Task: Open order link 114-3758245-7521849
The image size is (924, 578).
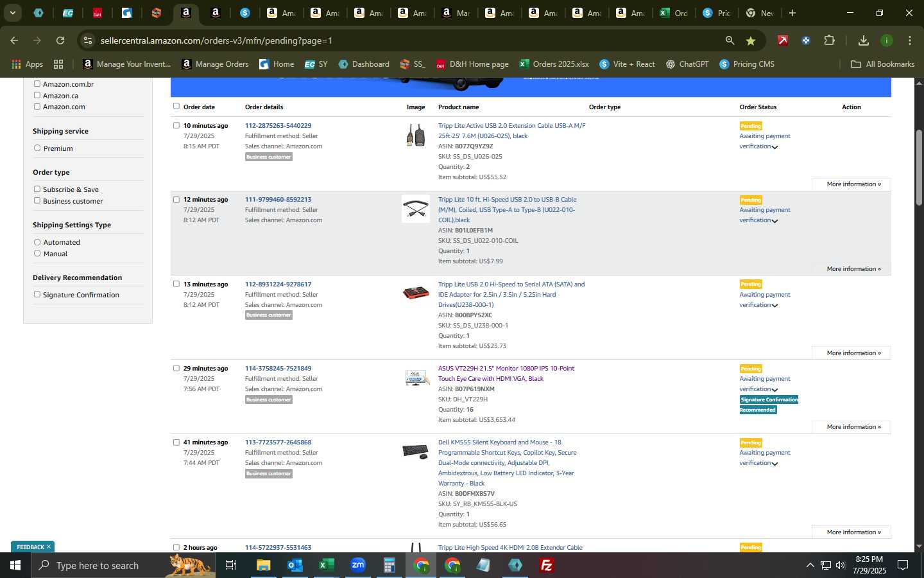Action: tap(278, 369)
